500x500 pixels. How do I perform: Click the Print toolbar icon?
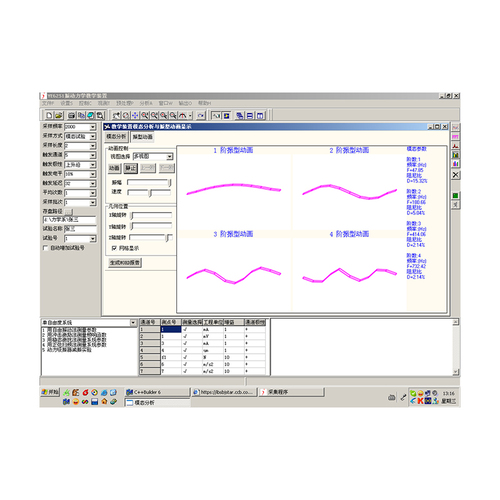71,115
